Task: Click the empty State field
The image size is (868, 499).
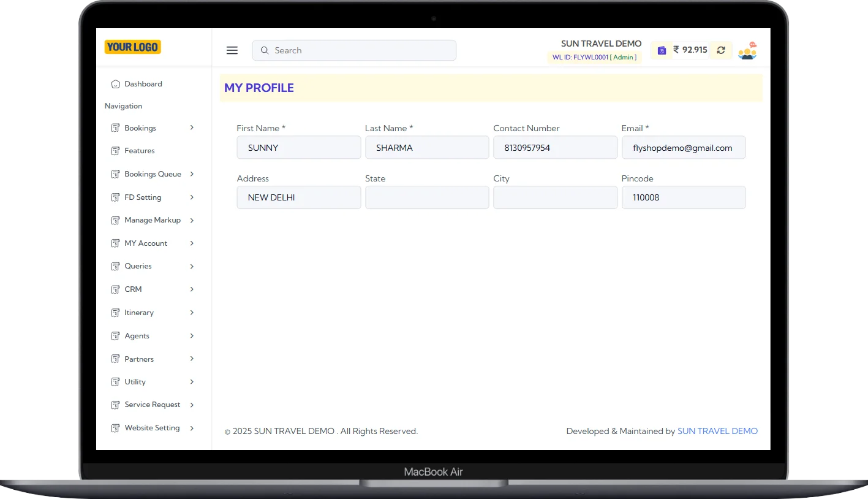Action: coord(427,197)
